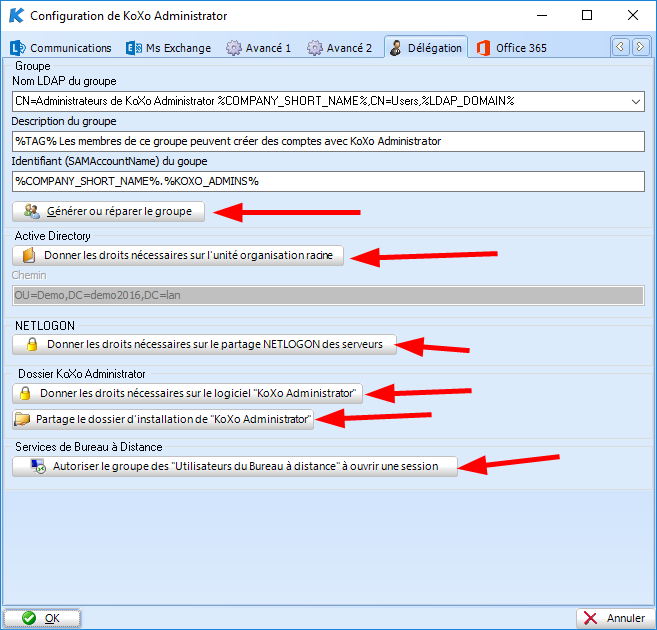Minimize the configuration window
The image size is (657, 630).
(x=542, y=15)
